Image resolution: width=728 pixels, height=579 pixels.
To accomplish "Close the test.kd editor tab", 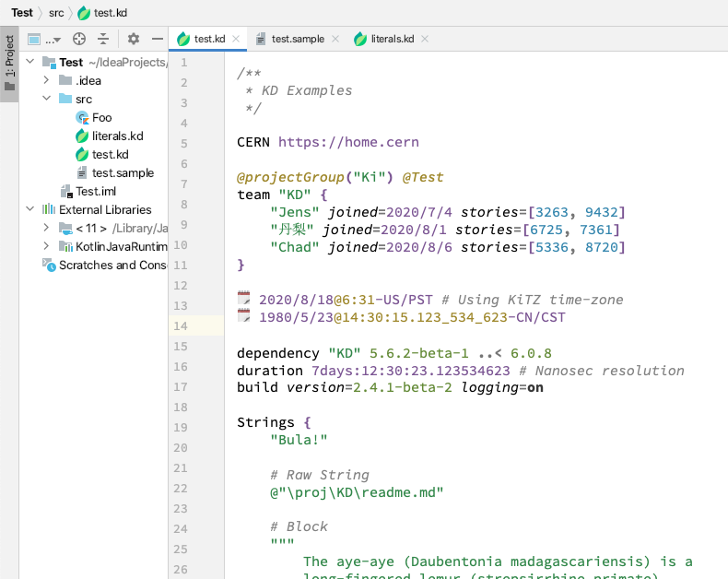I will 236,39.
